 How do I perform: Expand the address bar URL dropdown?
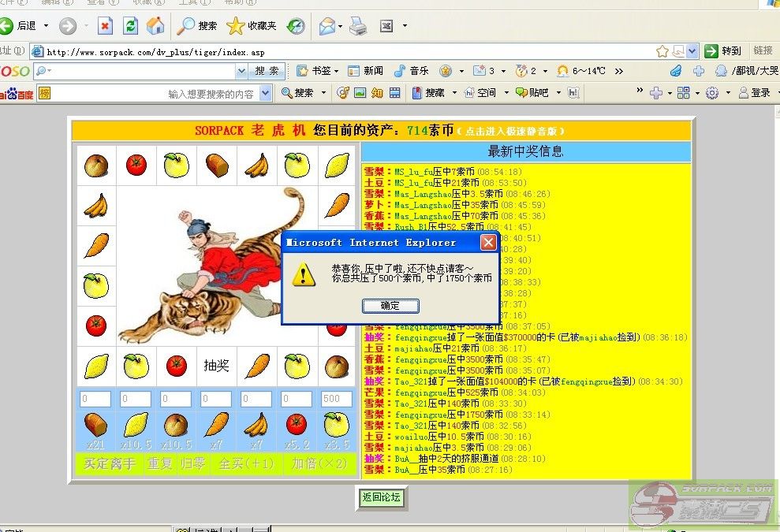coord(692,51)
